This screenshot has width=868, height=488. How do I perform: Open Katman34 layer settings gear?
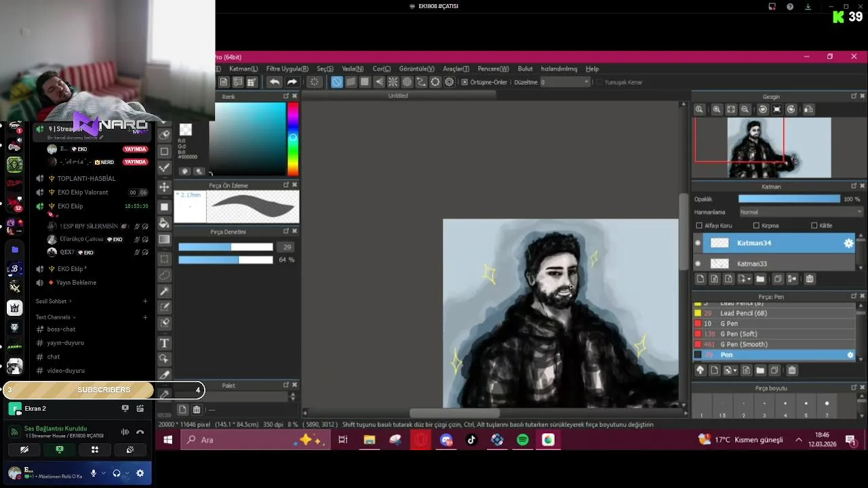tap(848, 243)
